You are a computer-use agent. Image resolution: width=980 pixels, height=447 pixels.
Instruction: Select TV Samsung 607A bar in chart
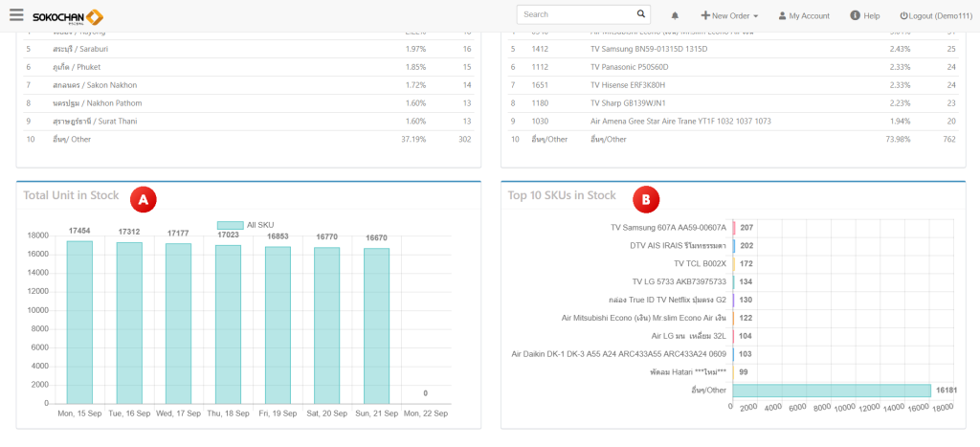734,228
